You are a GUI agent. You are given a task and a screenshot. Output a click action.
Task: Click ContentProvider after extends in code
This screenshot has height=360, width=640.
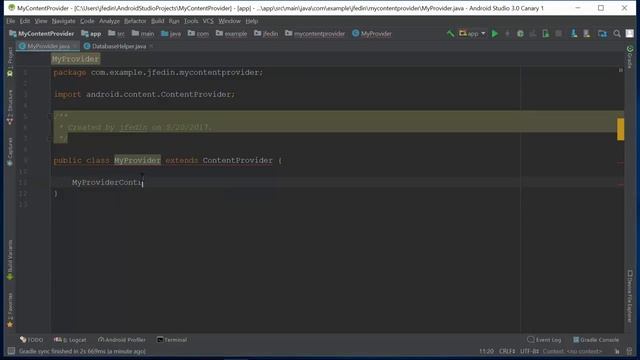pyautogui.click(x=238, y=160)
